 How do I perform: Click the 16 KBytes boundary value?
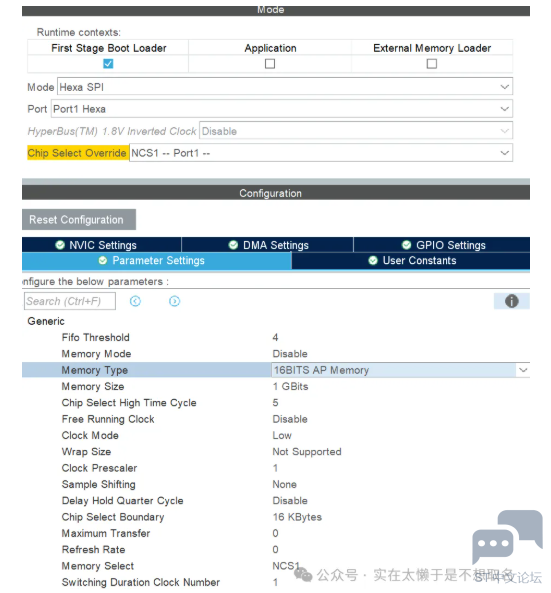coord(297,517)
